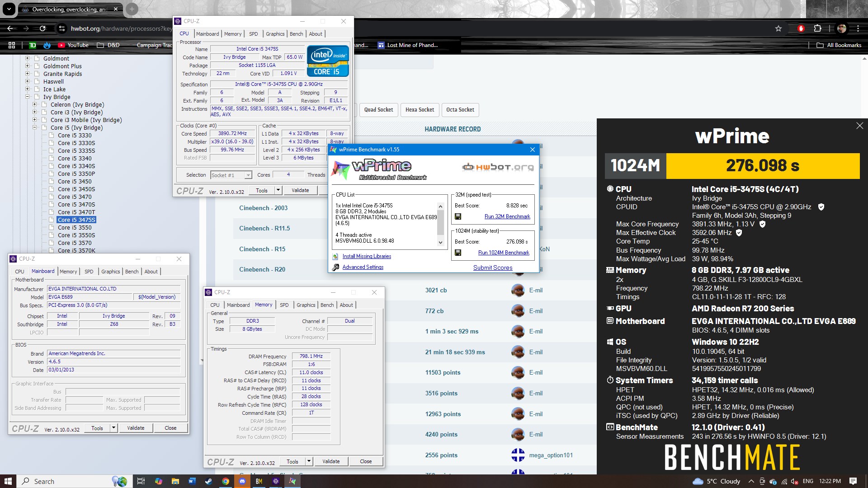Open Word from the taskbar
The image size is (868, 488).
[x=192, y=481]
